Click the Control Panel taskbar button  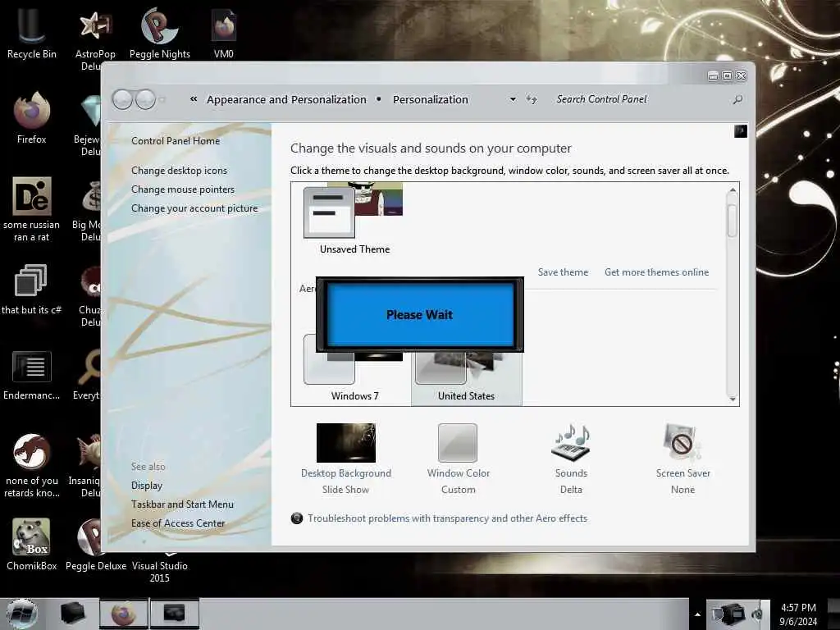[x=174, y=614]
